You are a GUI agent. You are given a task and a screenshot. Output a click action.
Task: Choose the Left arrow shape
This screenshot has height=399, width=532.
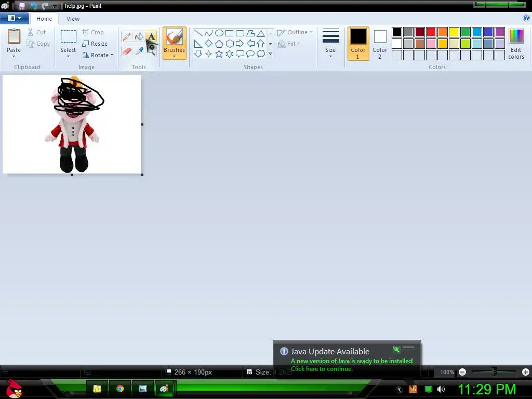(250, 44)
